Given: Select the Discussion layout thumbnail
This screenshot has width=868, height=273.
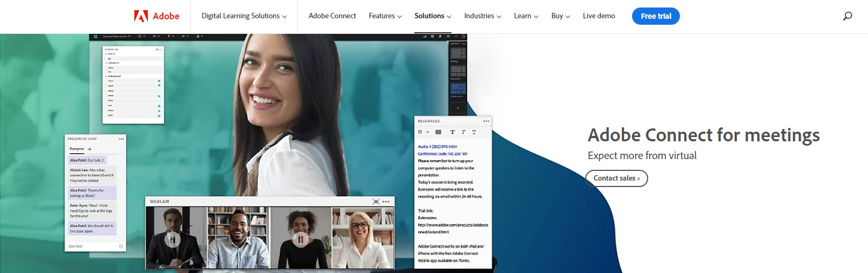Looking at the screenshot, I should [458, 70].
